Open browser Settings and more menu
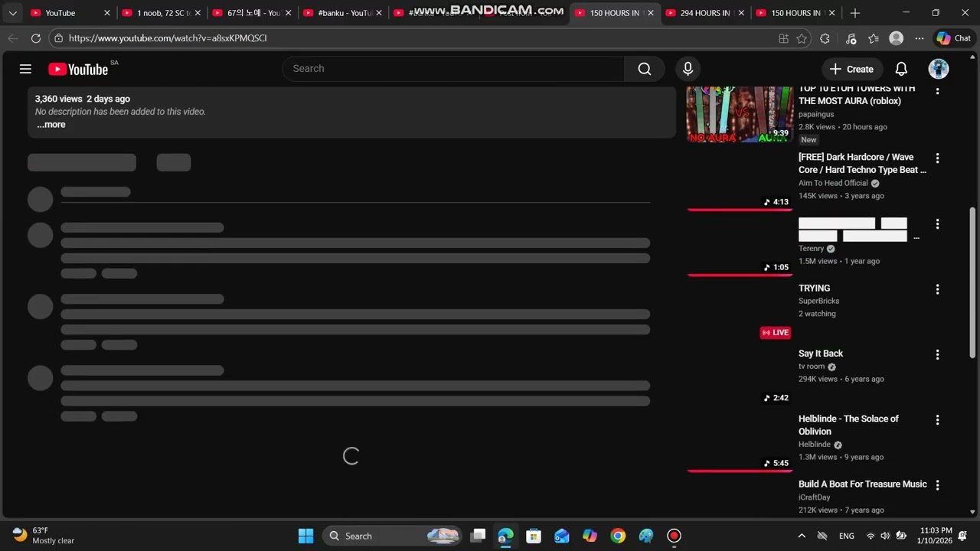The height and width of the screenshot is (551, 980). click(920, 38)
